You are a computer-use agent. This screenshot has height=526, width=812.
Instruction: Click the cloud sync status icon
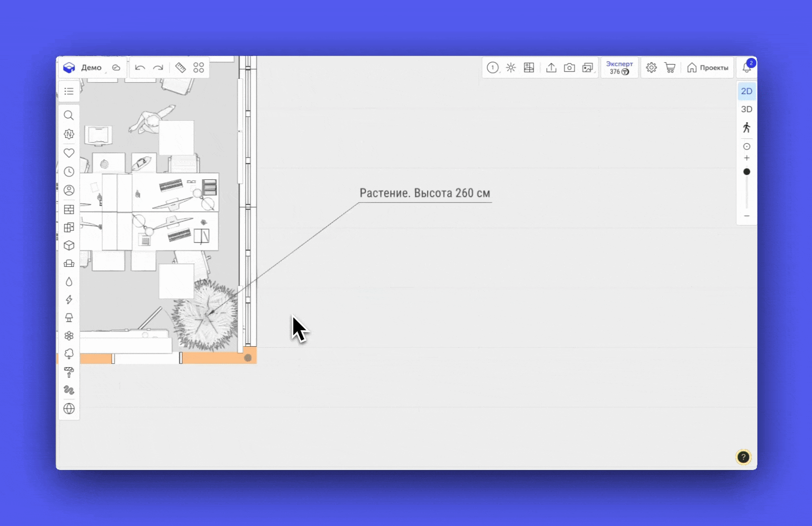point(116,68)
